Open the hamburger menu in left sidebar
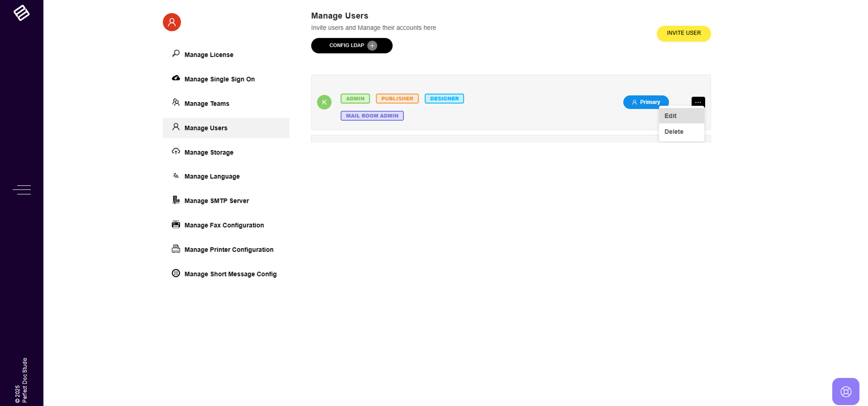The width and height of the screenshot is (868, 406). pos(22,189)
